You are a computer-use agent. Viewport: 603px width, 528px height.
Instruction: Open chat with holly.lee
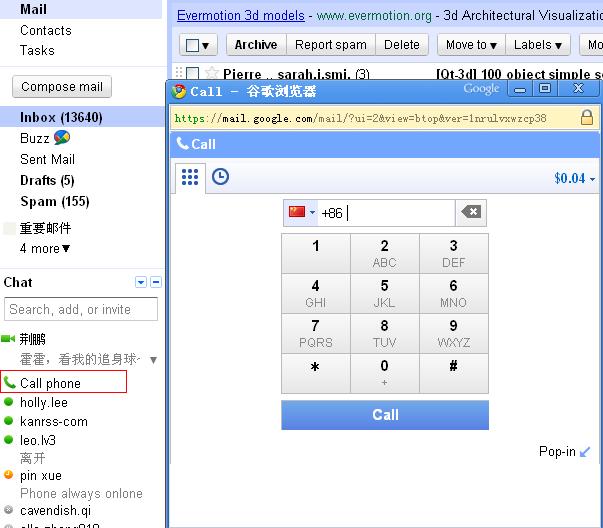point(44,402)
